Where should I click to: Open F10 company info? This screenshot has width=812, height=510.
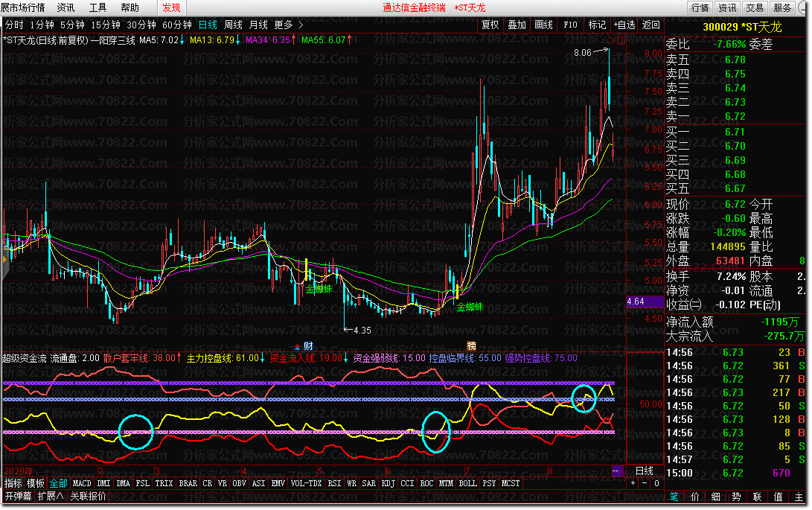571,25
